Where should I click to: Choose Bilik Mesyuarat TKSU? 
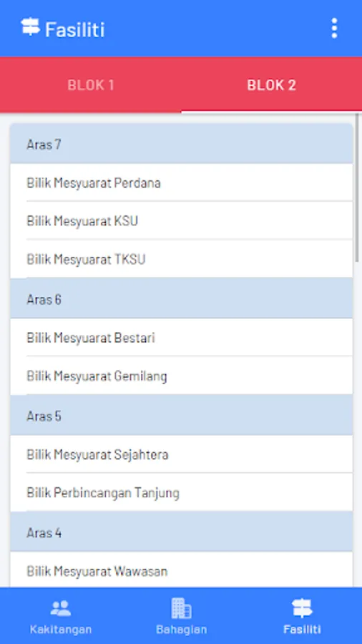click(182, 259)
